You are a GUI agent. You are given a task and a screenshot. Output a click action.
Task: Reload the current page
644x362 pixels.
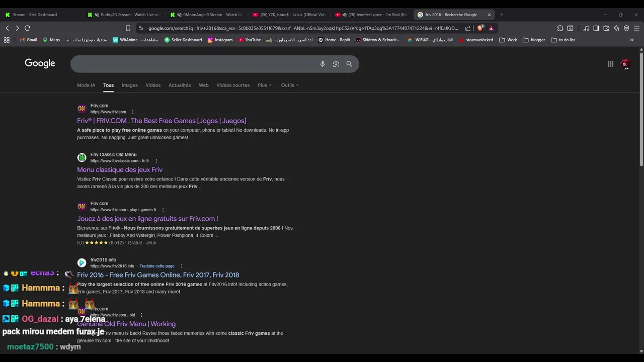tap(28, 28)
